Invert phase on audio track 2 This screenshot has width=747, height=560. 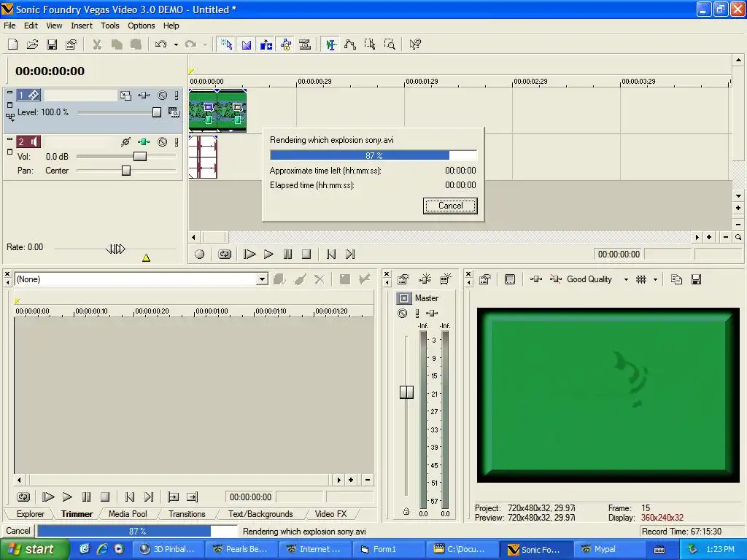pos(125,142)
